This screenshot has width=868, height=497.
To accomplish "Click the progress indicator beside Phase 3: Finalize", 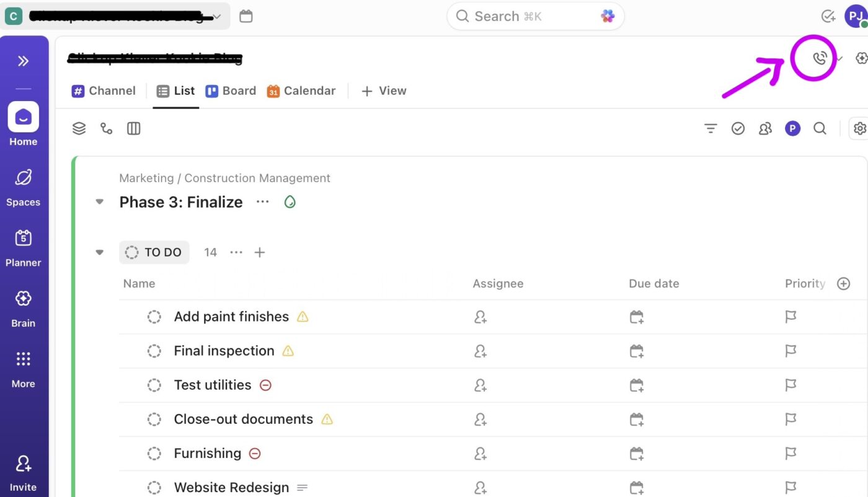I will click(x=289, y=201).
